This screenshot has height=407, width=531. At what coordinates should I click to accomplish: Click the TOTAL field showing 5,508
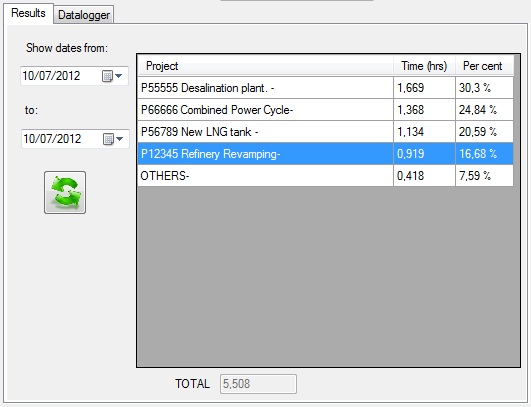click(258, 384)
